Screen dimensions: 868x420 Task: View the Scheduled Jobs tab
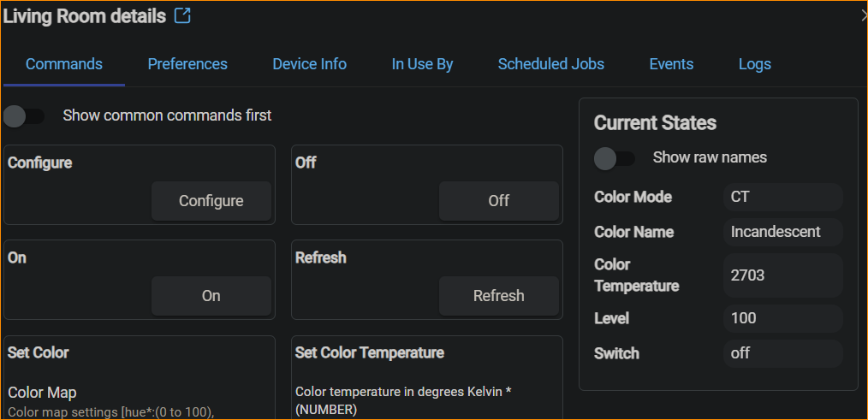550,64
